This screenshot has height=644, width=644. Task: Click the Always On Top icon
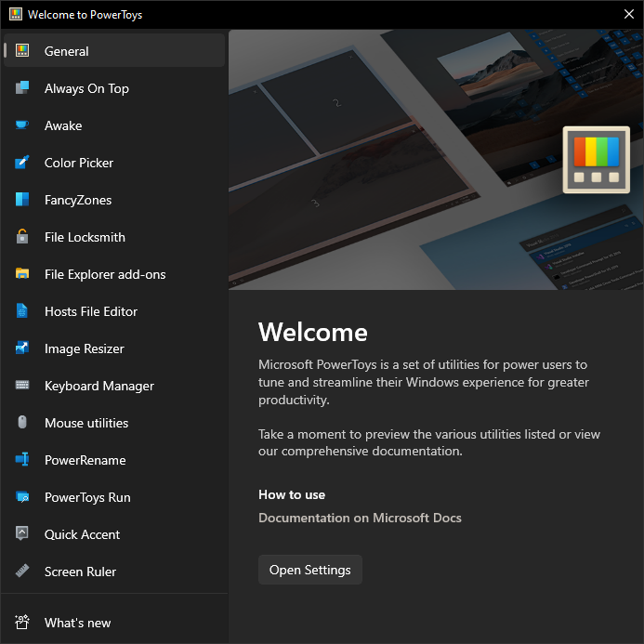22,88
